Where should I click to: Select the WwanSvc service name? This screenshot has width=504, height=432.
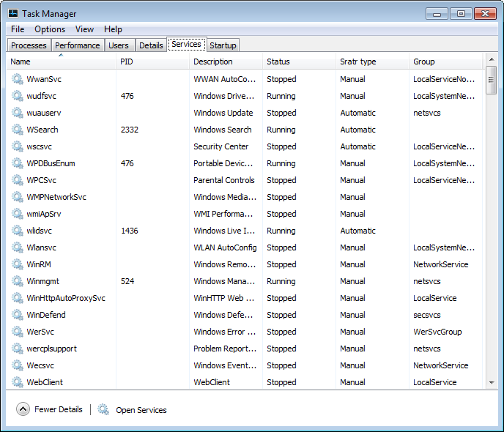(x=44, y=79)
